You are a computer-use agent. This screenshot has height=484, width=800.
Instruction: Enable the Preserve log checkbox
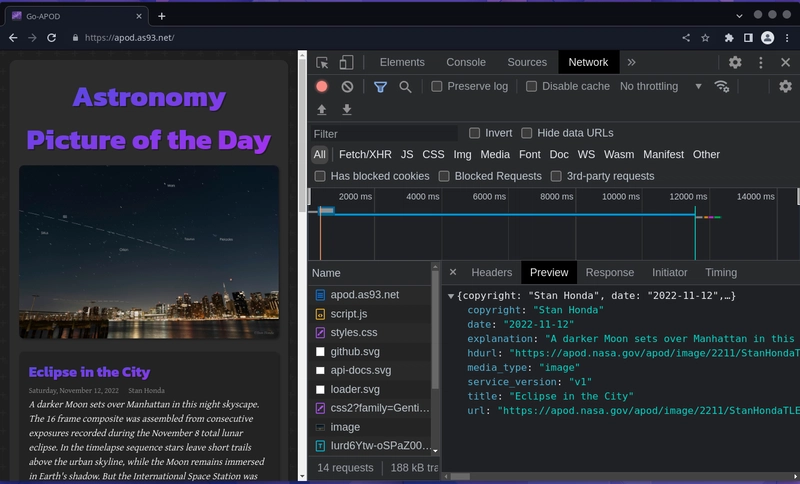pos(437,86)
